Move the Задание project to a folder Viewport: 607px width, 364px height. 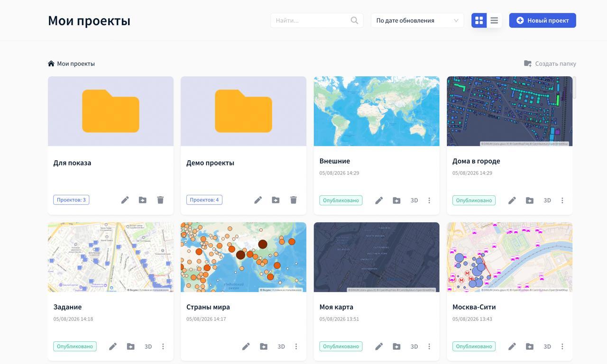click(130, 346)
